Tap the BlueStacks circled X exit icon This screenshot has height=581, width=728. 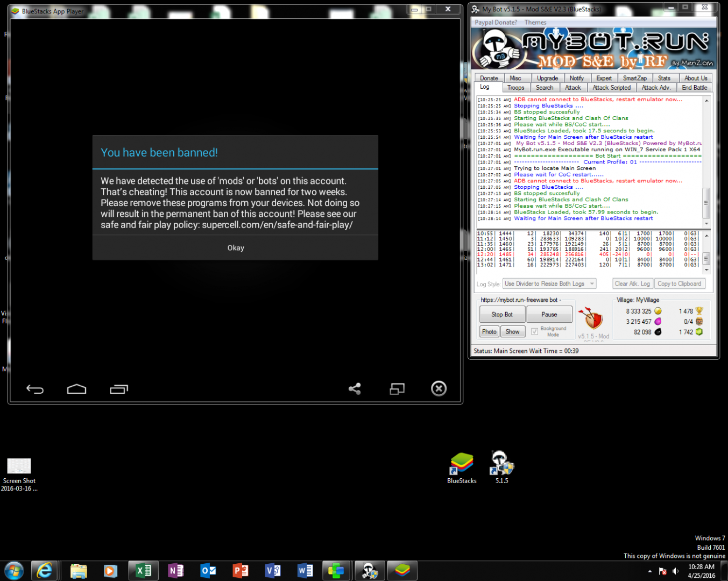point(439,388)
